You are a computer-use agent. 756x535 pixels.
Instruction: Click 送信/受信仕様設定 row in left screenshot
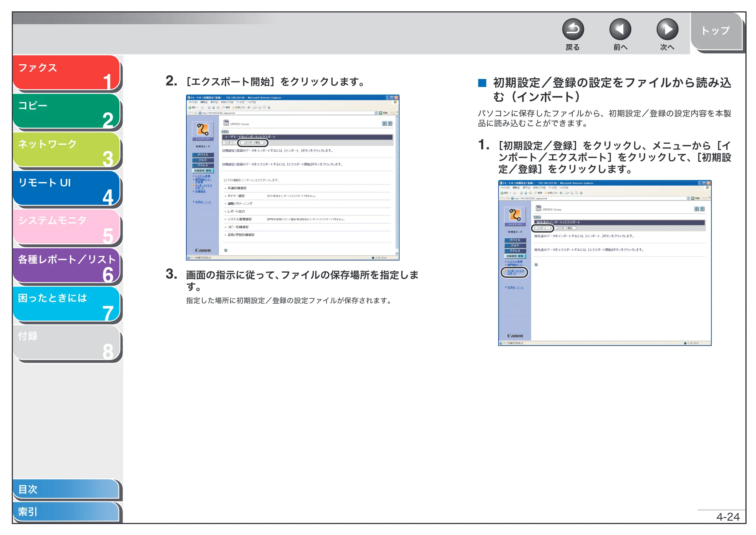[x=308, y=235]
